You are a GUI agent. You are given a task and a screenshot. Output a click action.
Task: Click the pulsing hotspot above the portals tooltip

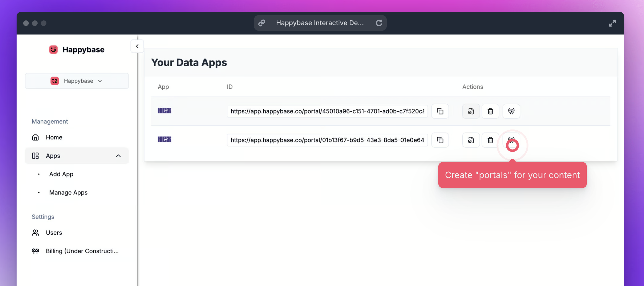pos(512,145)
